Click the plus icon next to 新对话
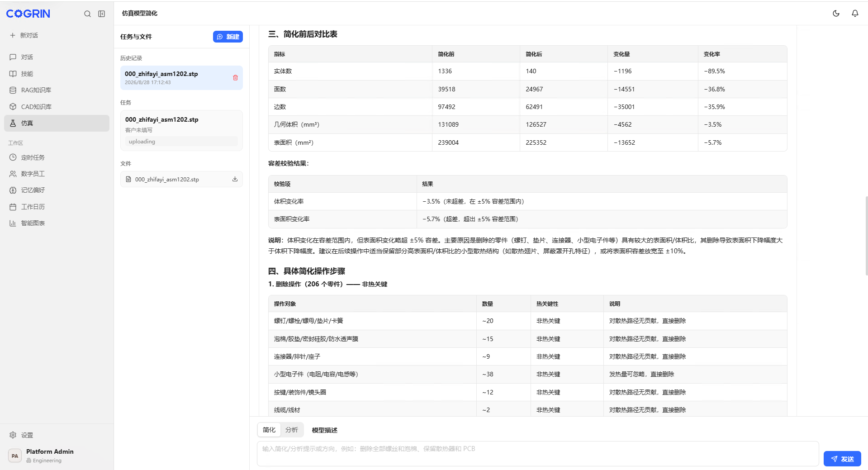Image resolution: width=868 pixels, height=470 pixels. tap(13, 35)
